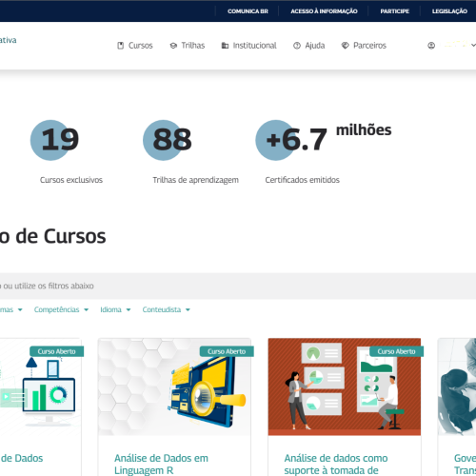Click Curso Aberto badge on Linguagem R card

[227, 351]
